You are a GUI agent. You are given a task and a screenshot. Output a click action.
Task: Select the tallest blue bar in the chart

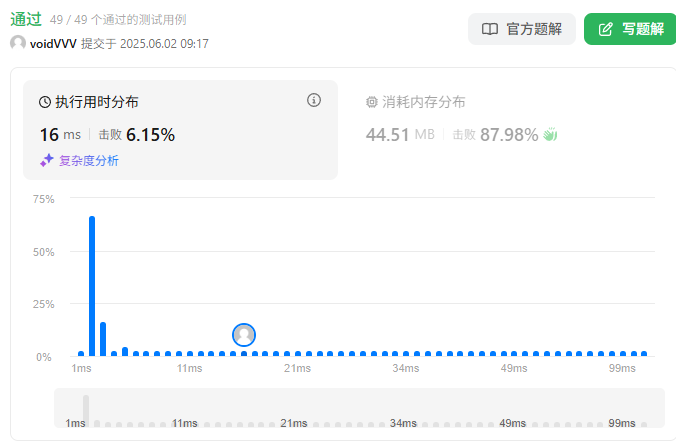coord(92,285)
